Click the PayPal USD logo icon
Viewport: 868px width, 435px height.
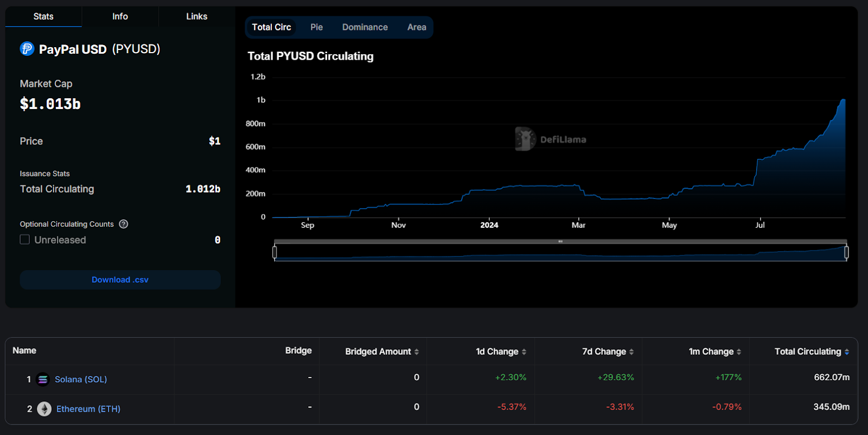[27, 49]
